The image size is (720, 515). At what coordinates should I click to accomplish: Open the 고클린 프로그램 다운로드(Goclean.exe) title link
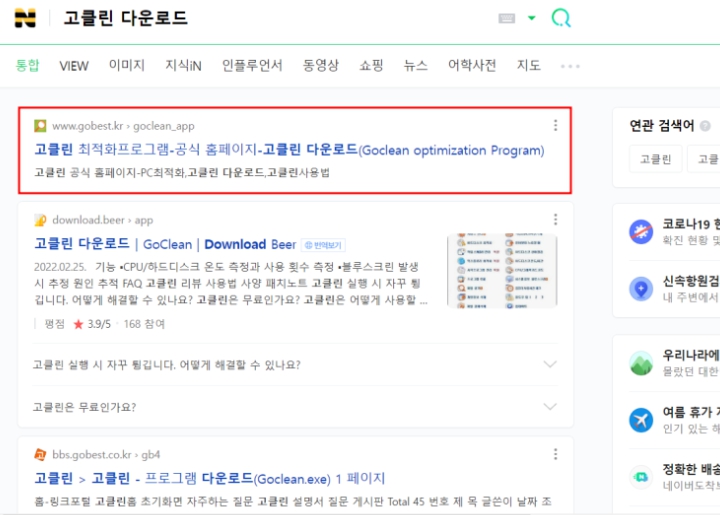click(209, 479)
